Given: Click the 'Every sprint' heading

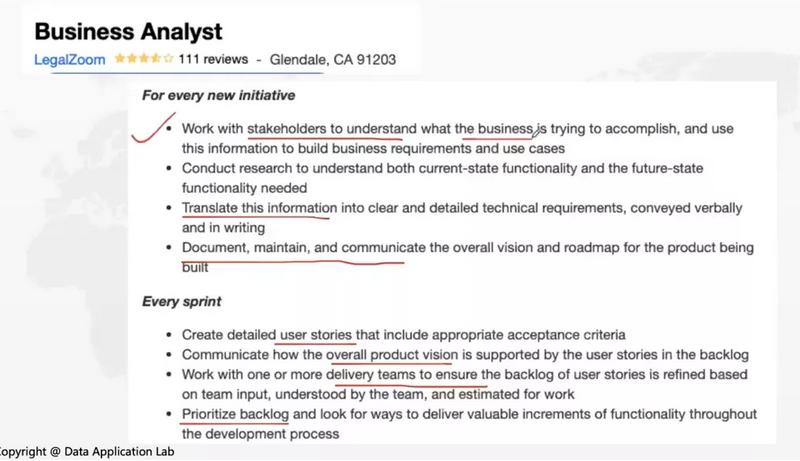Looking at the screenshot, I should coord(182,301).
